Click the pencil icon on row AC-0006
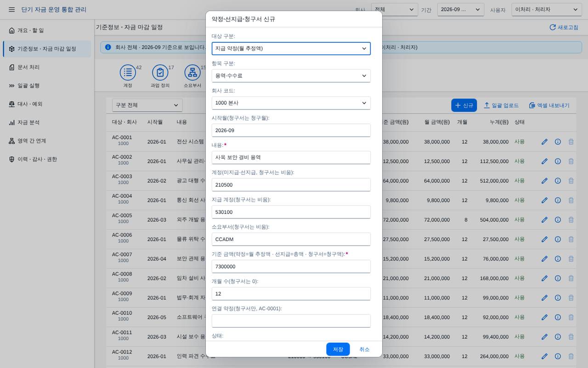Image resolution: width=588 pixels, height=368 pixels. point(544,239)
